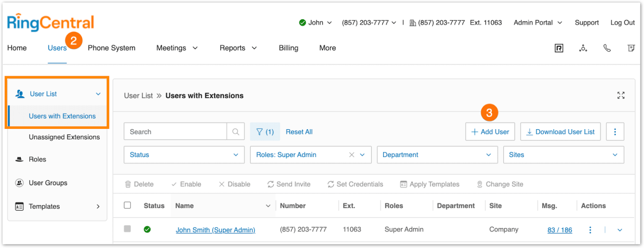This screenshot has width=644, height=248.
Task: Open John Smith's profile link
Action: pos(215,230)
